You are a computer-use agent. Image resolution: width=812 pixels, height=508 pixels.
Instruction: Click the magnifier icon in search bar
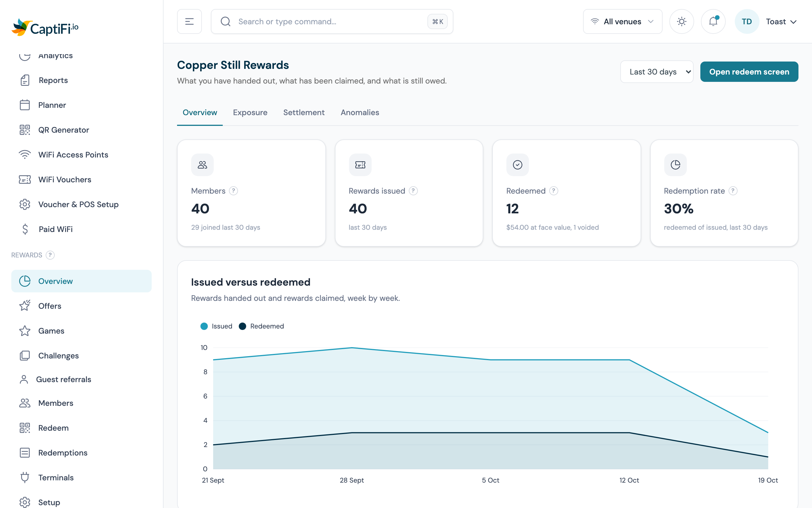(x=226, y=21)
